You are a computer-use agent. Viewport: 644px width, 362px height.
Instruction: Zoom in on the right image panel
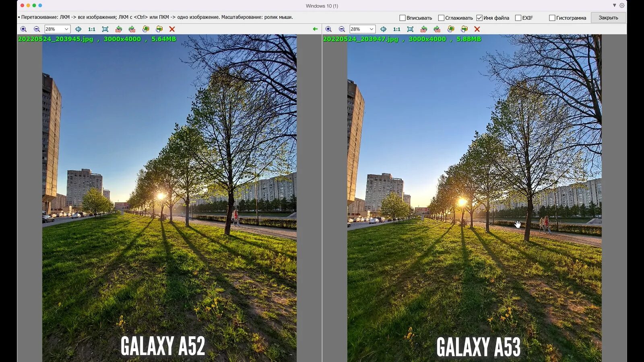pos(328,29)
